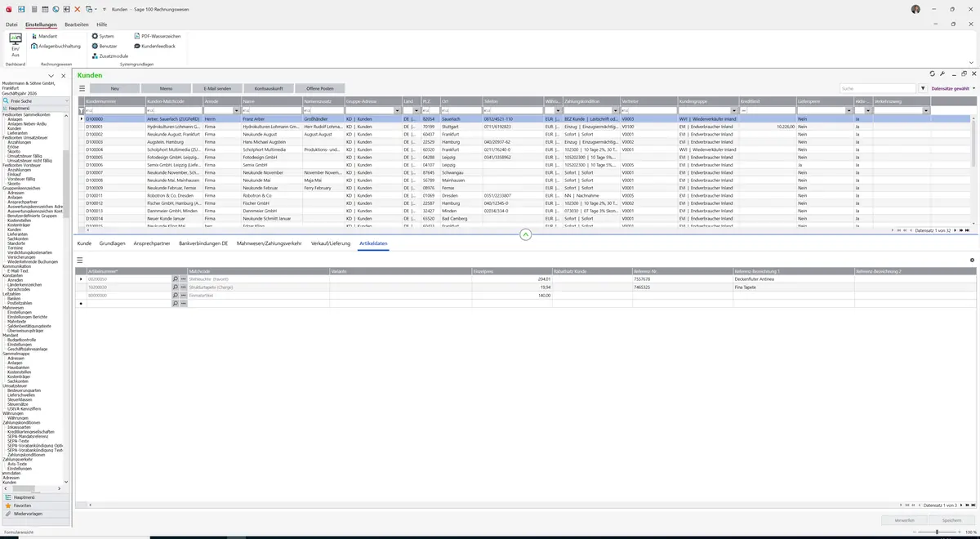
Task: Click the filter funnel next to Suche
Action: 923,88
